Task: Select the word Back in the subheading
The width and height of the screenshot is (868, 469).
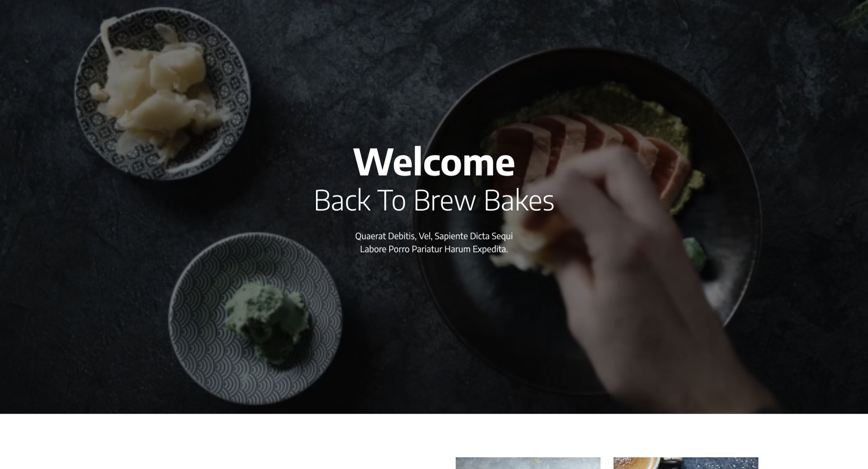Action: click(x=342, y=200)
